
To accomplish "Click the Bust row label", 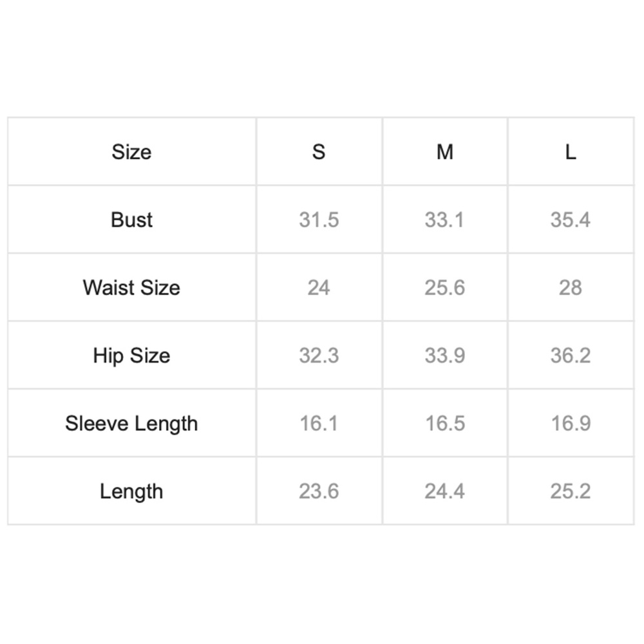I will pyautogui.click(x=131, y=220).
